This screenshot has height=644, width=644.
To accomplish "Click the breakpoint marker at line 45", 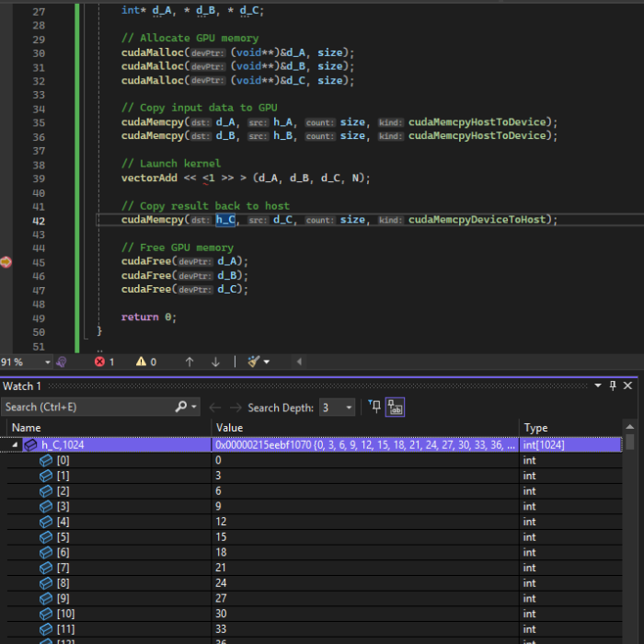I will click(x=6, y=261).
